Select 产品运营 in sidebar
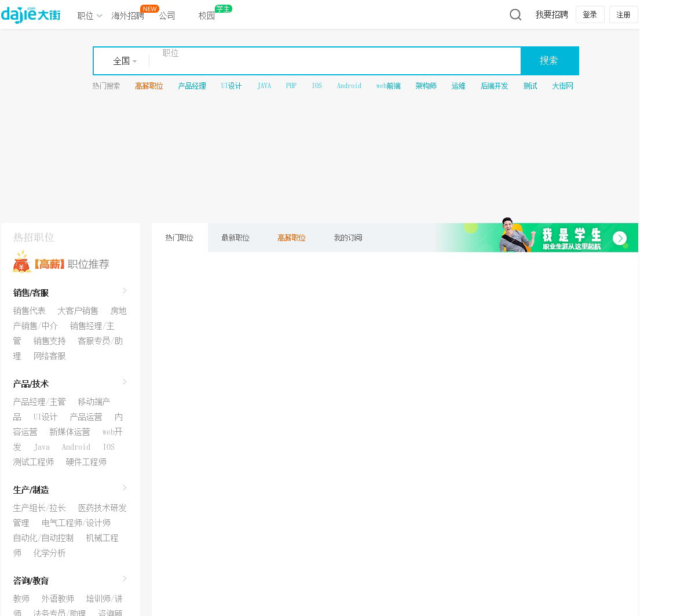This screenshot has height=616, width=695. pyautogui.click(x=86, y=417)
